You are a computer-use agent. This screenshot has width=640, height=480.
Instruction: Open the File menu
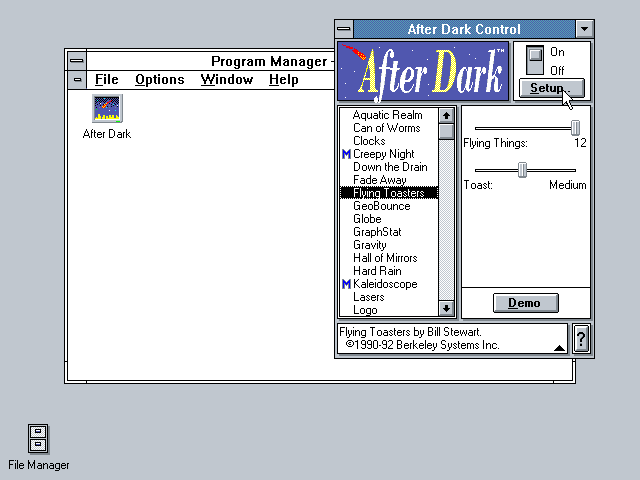[106, 80]
